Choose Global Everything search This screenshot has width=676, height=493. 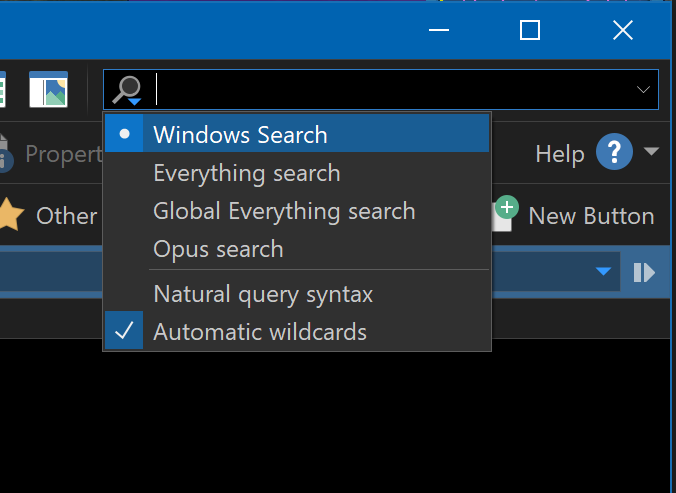coord(297,211)
